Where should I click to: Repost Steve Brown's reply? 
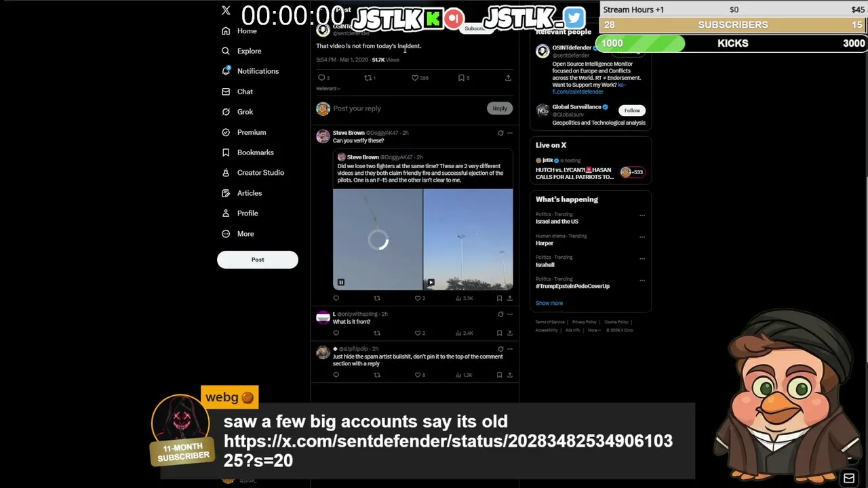click(377, 298)
